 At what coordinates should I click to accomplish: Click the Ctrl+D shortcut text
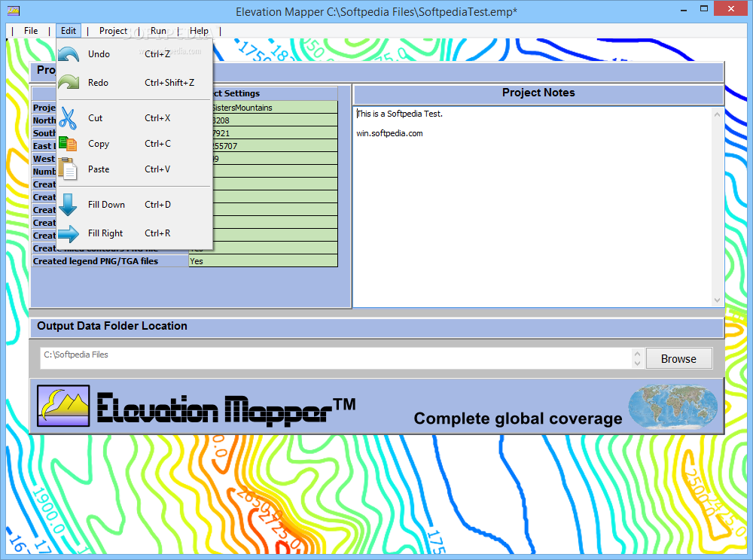pyautogui.click(x=157, y=205)
